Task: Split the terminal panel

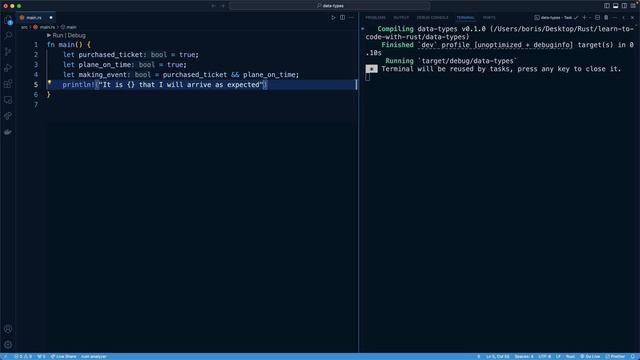Action: 597,18
